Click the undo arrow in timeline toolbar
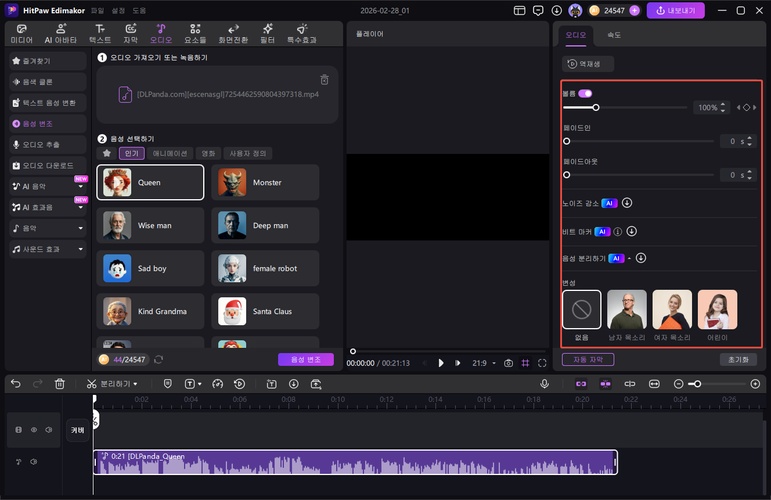Screen dimensions: 771x500 [15, 384]
